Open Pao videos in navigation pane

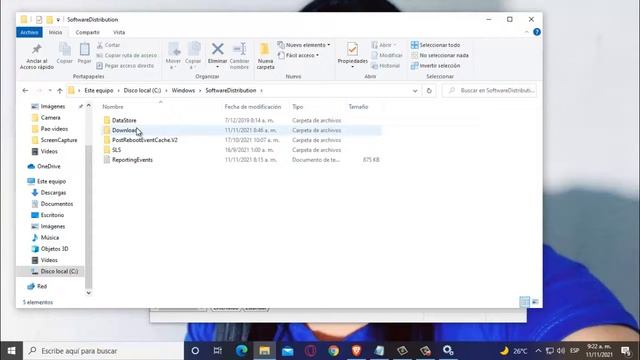coord(54,129)
